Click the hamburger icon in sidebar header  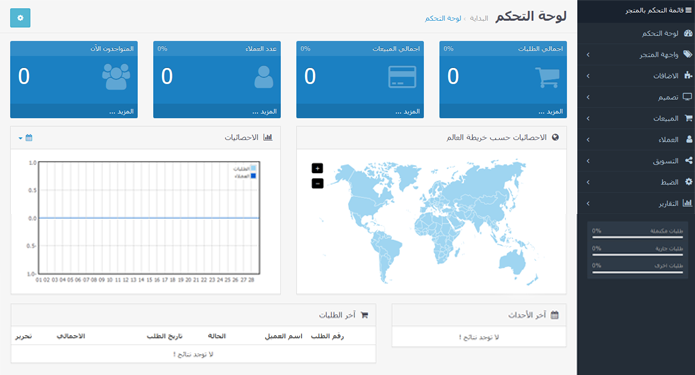(688, 10)
